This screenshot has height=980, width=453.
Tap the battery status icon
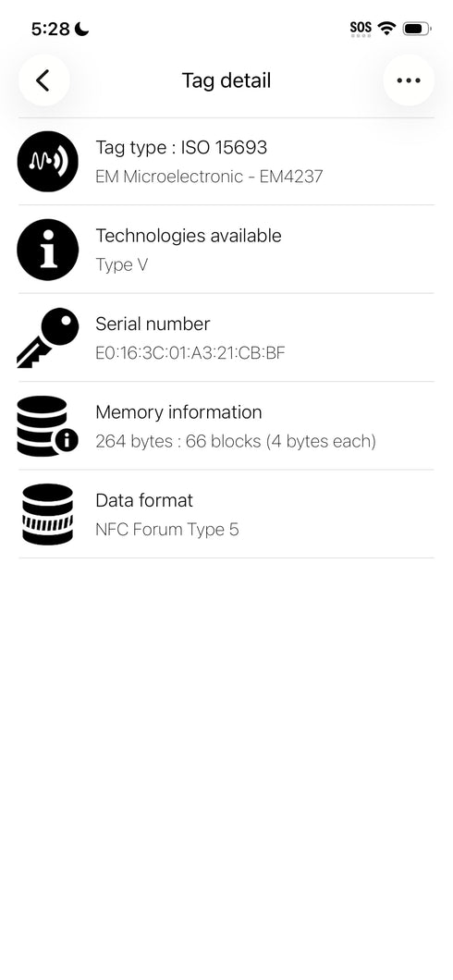tap(417, 28)
